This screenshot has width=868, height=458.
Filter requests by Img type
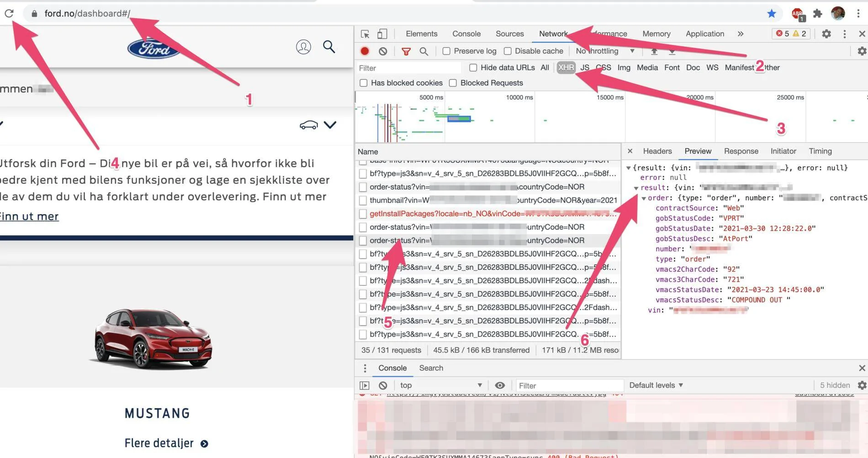click(624, 68)
